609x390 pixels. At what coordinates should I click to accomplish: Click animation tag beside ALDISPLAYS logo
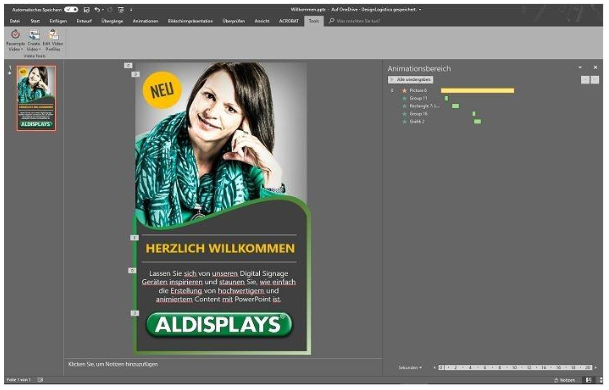[x=134, y=313]
